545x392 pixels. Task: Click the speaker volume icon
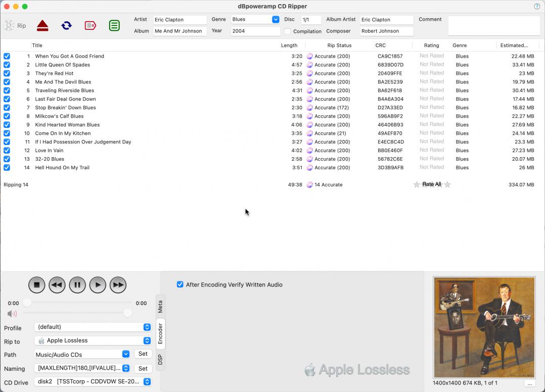click(12, 314)
